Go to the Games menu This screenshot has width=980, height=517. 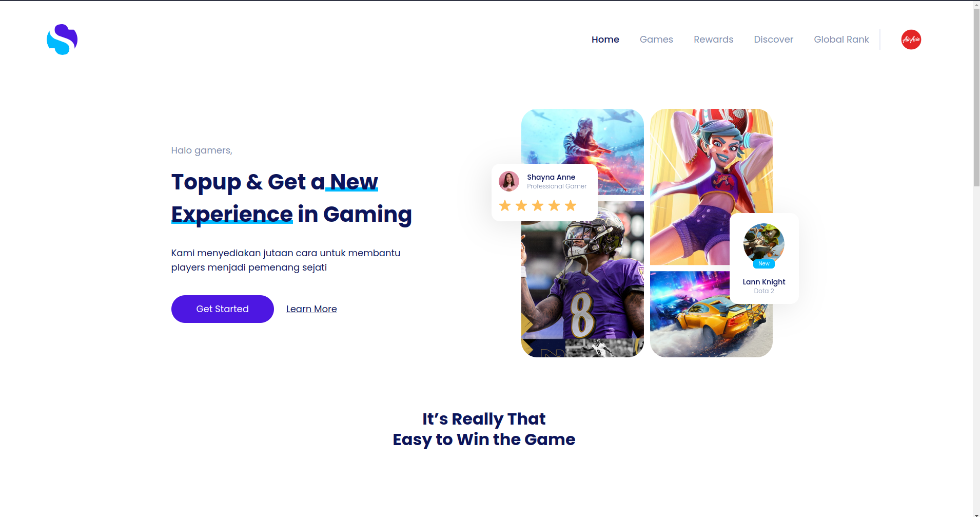656,40
